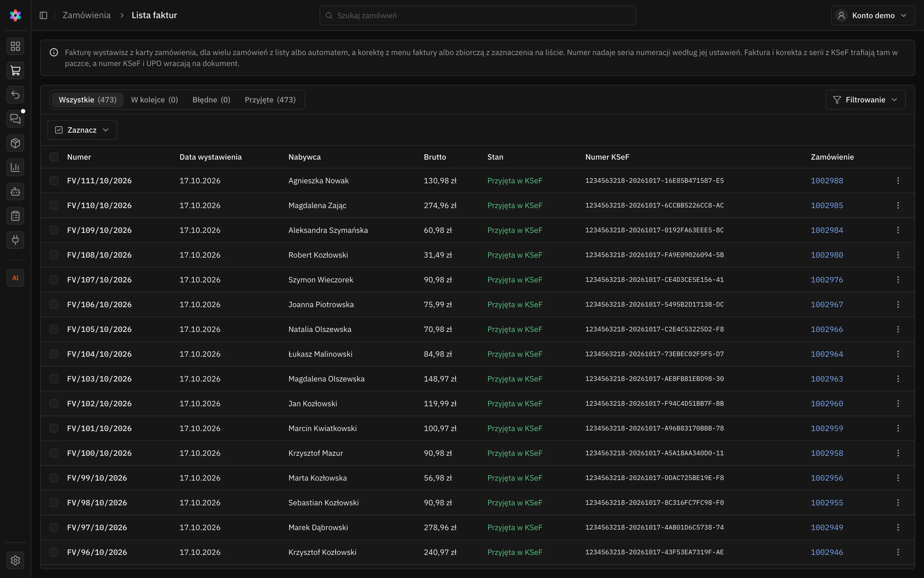Switch to the Błędne (0) tab
Viewport: 924px width, 578px height.
[x=211, y=100]
